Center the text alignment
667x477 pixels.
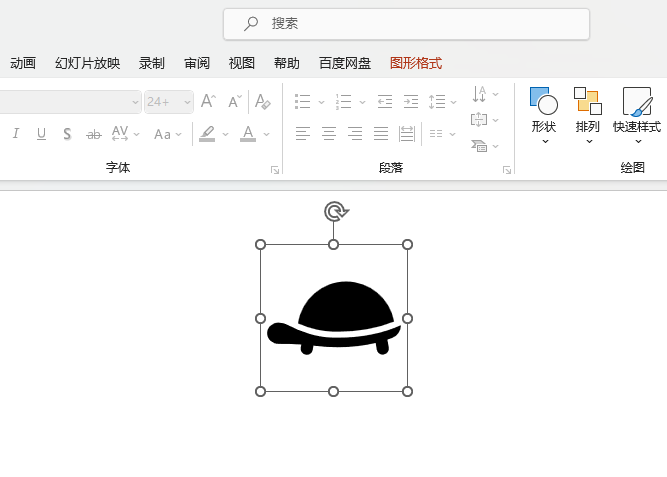click(329, 134)
